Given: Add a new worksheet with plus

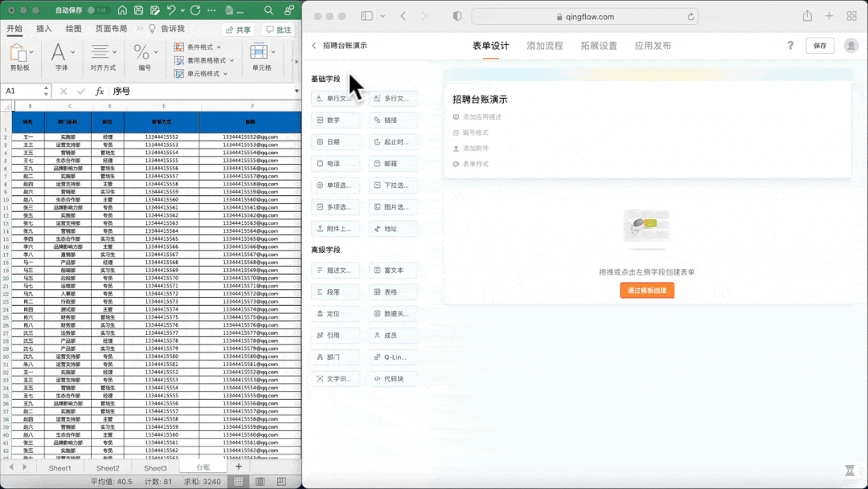Looking at the screenshot, I should coord(239,467).
